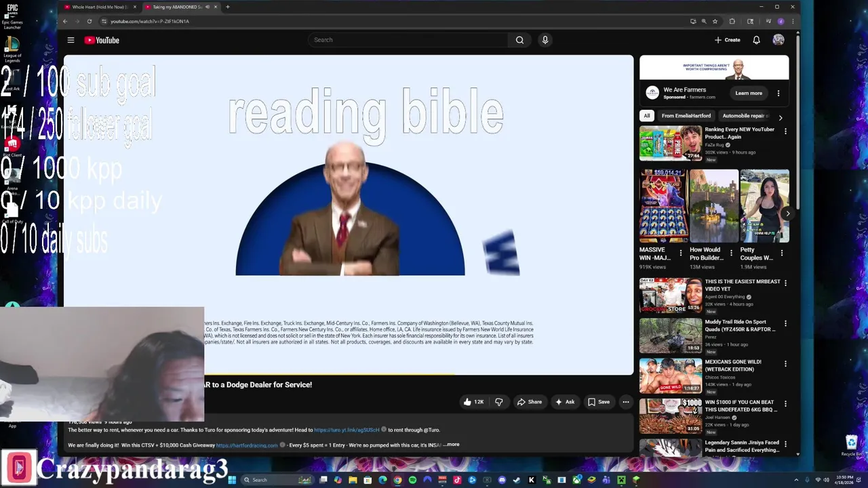Reload the page in the browser
This screenshot has height=488, width=868.
(x=89, y=21)
